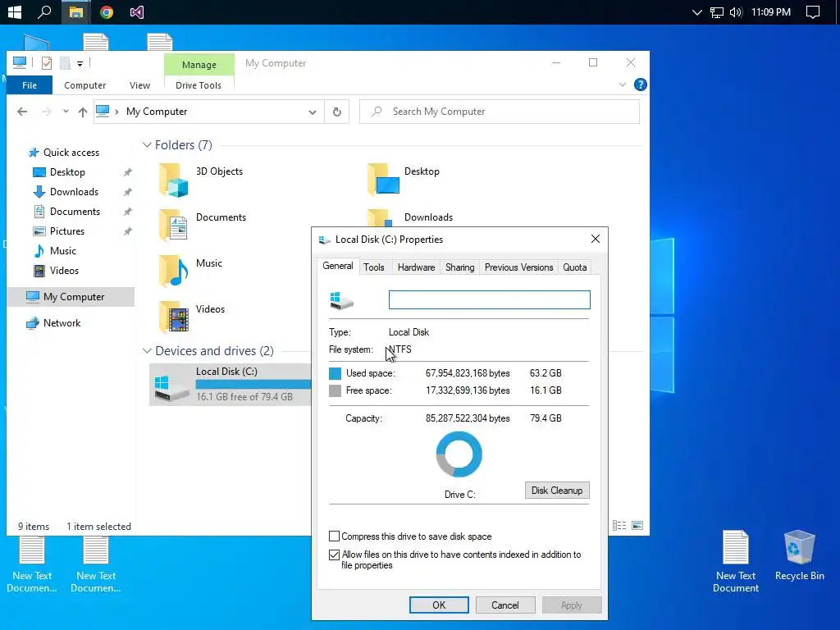Image resolution: width=840 pixels, height=630 pixels.
Task: Go back in Explorer navigation
Action: (x=22, y=112)
